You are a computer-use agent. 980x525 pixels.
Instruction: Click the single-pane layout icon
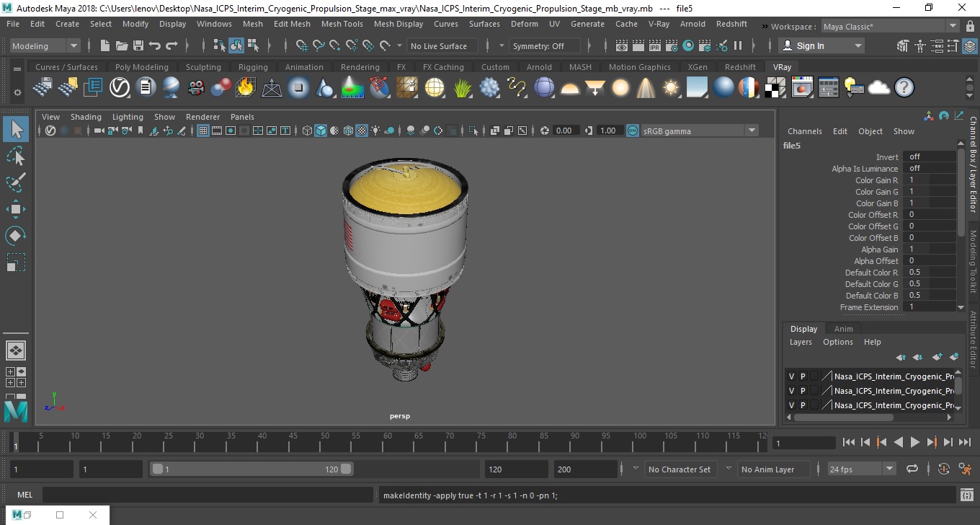coord(16,350)
